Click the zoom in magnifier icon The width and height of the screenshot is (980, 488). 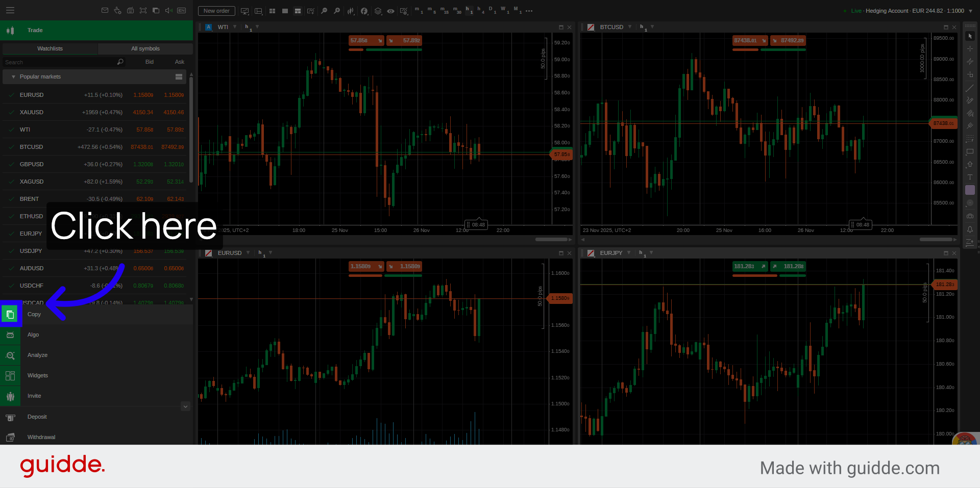[x=337, y=10]
